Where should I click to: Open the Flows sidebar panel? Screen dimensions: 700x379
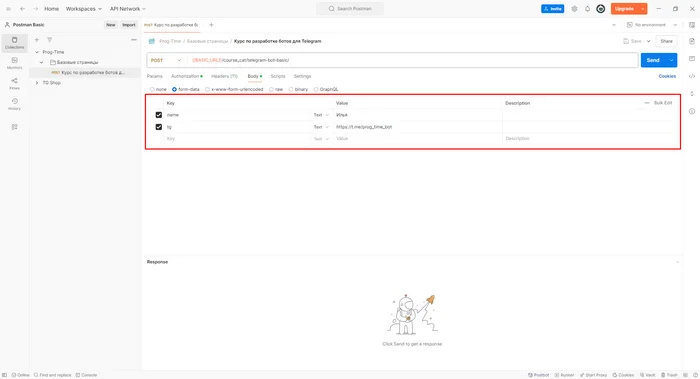coord(14,83)
